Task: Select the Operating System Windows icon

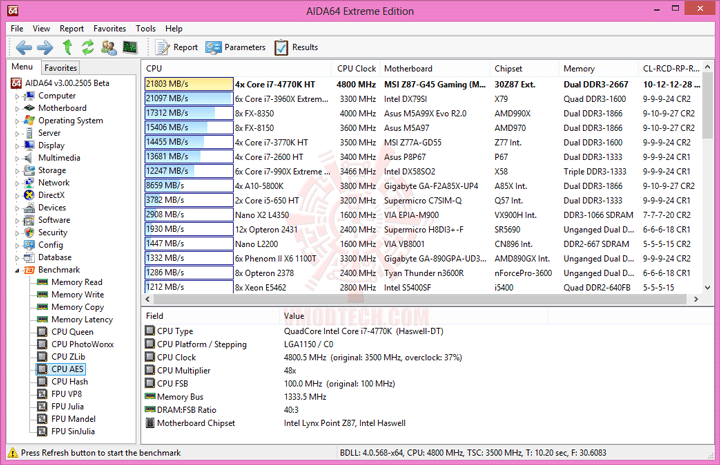Action: [29, 120]
